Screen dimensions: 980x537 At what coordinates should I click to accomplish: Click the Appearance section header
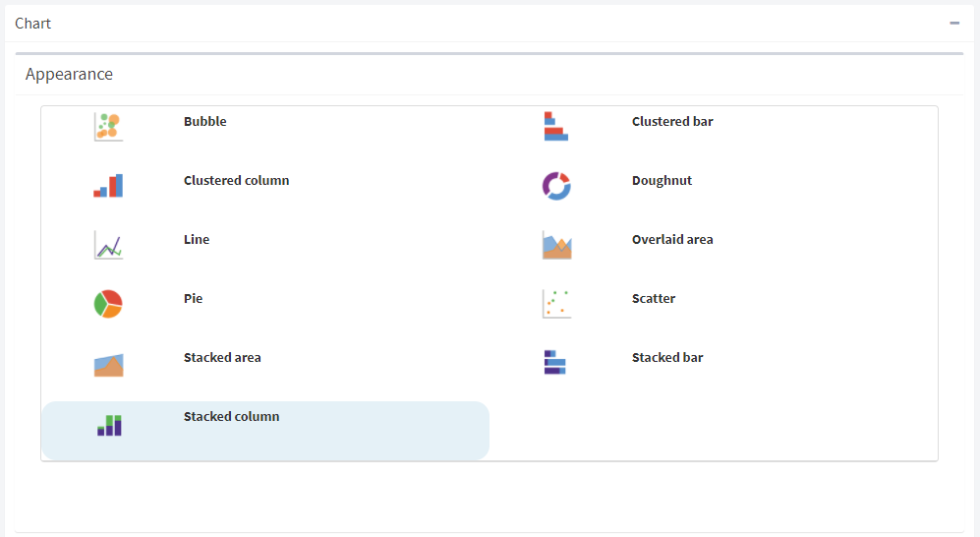tap(70, 75)
